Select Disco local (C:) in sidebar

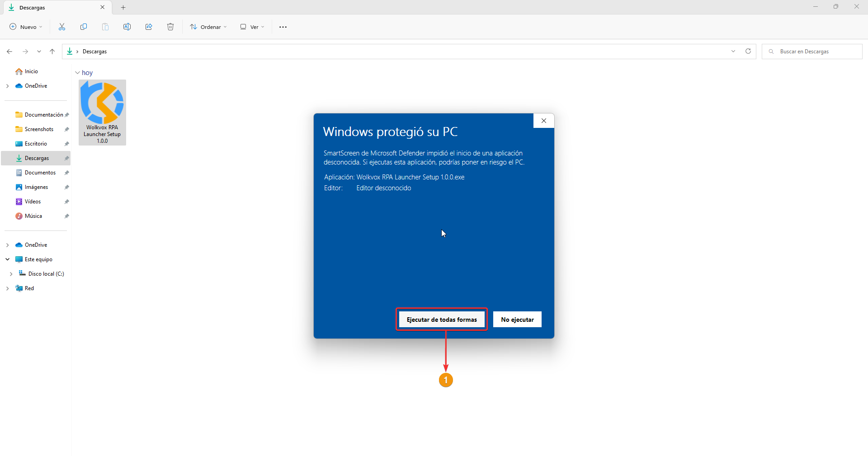tap(46, 274)
